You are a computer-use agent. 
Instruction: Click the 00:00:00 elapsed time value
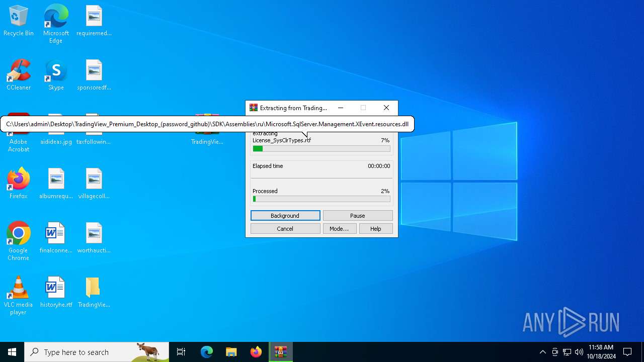tap(379, 166)
